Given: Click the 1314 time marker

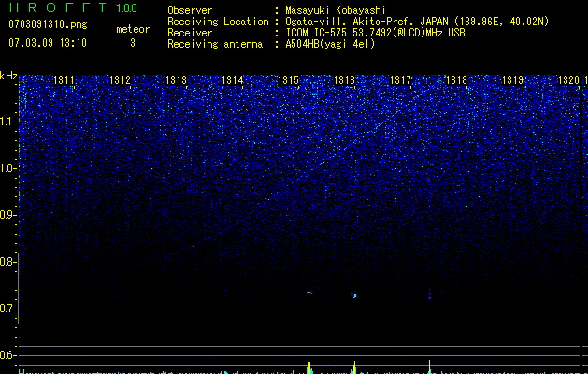Looking at the screenshot, I should click(x=233, y=80).
